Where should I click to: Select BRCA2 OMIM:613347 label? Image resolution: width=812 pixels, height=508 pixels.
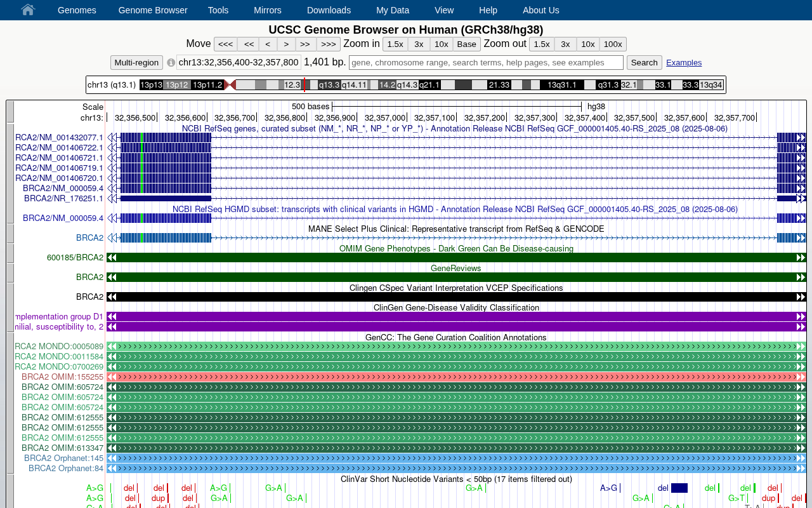(62, 448)
